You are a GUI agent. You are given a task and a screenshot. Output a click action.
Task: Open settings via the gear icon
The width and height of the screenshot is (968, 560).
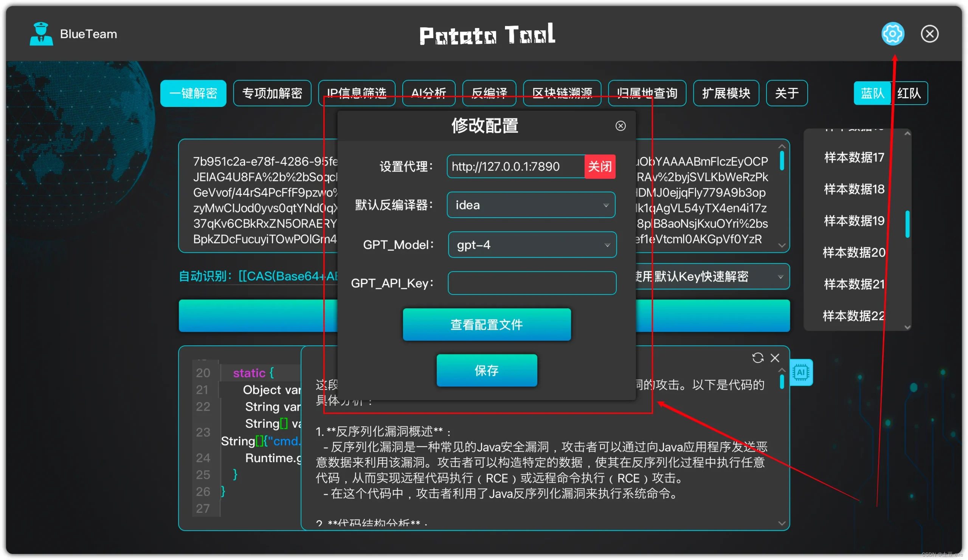pyautogui.click(x=892, y=34)
